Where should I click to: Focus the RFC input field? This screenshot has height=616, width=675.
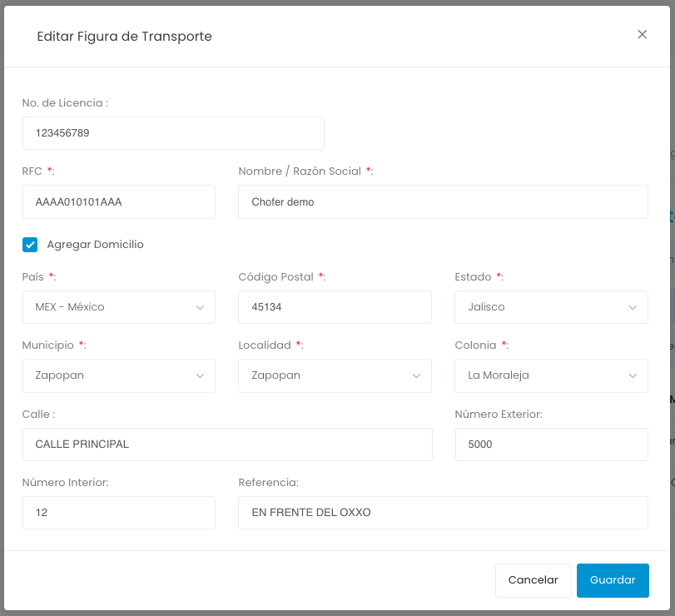click(119, 202)
